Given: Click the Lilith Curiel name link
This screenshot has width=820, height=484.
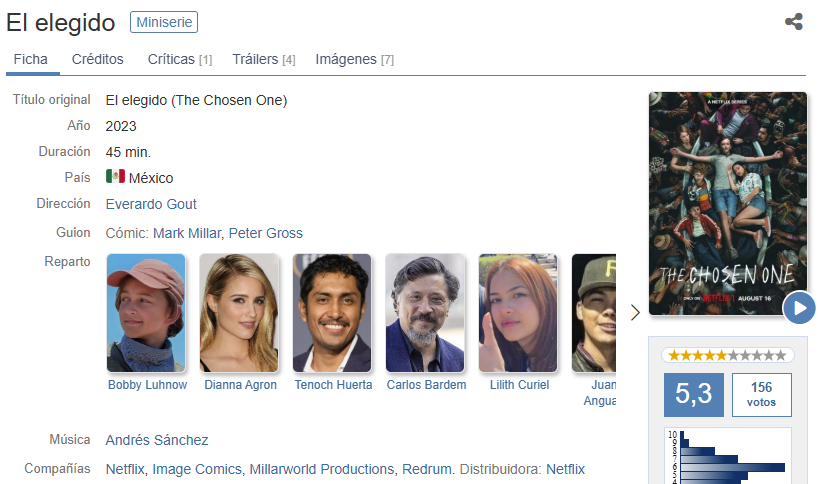Looking at the screenshot, I should 519,385.
